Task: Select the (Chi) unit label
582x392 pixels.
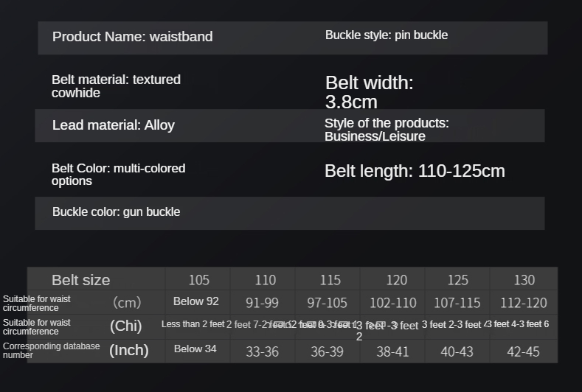Action: 125,326
